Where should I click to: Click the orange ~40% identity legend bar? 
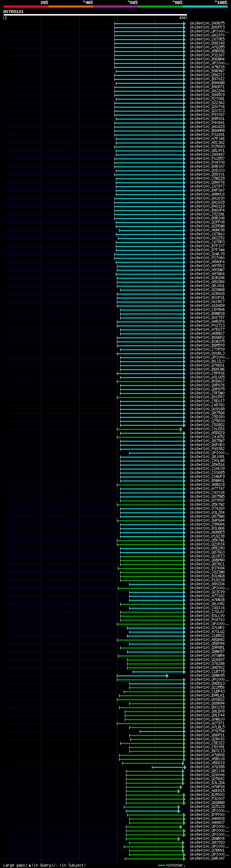point(71,7)
